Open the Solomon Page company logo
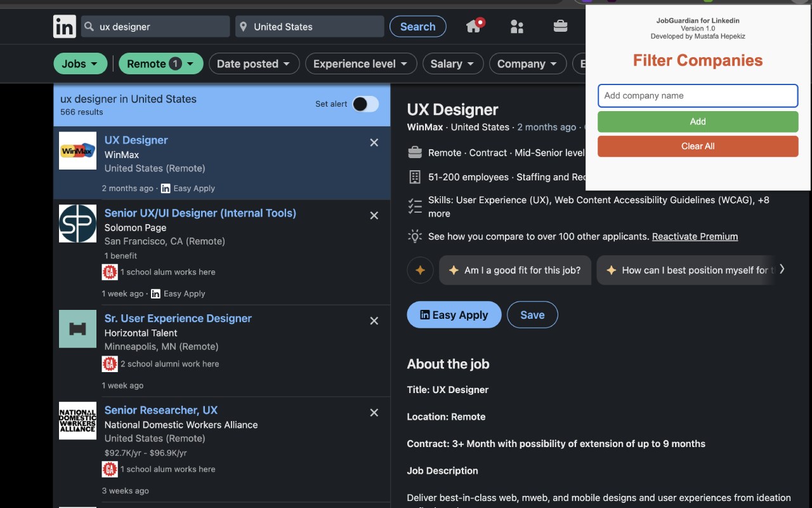Image resolution: width=812 pixels, height=508 pixels. click(77, 224)
